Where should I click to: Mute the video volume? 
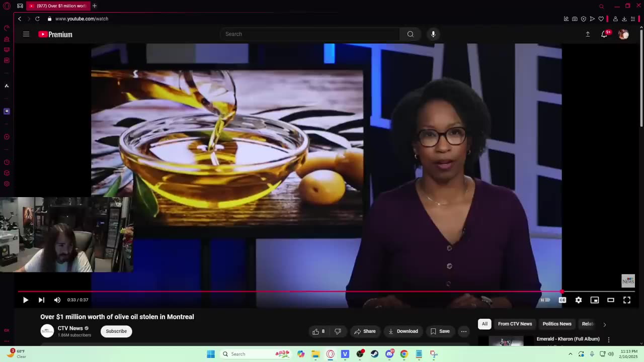point(57,300)
